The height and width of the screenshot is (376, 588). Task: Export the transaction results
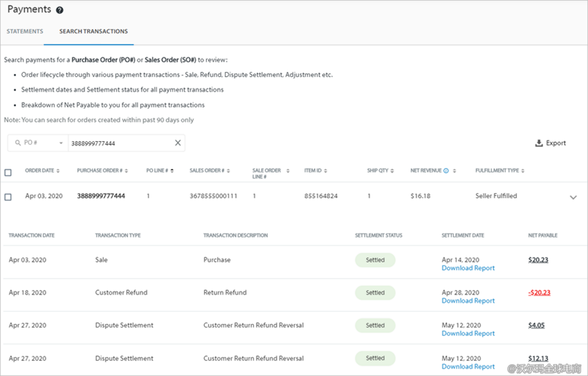[x=550, y=143]
